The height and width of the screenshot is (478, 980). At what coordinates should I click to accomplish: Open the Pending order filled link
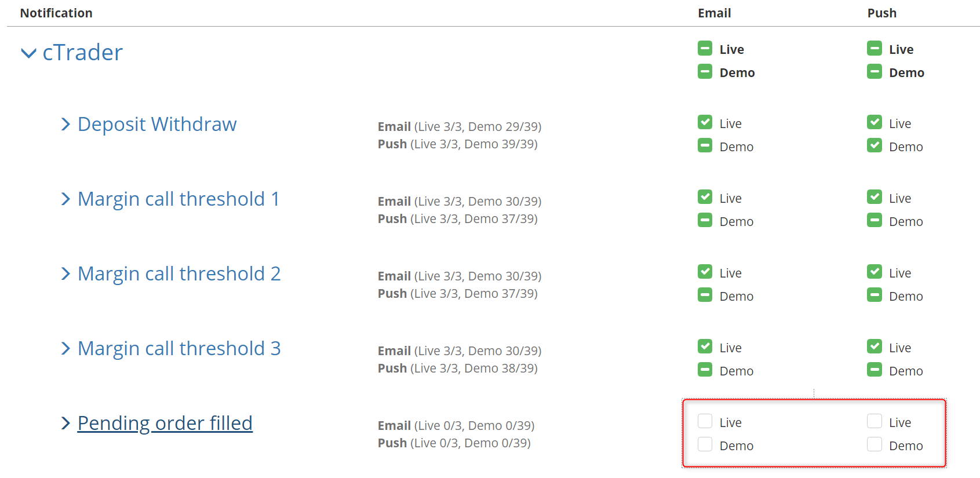coord(165,423)
